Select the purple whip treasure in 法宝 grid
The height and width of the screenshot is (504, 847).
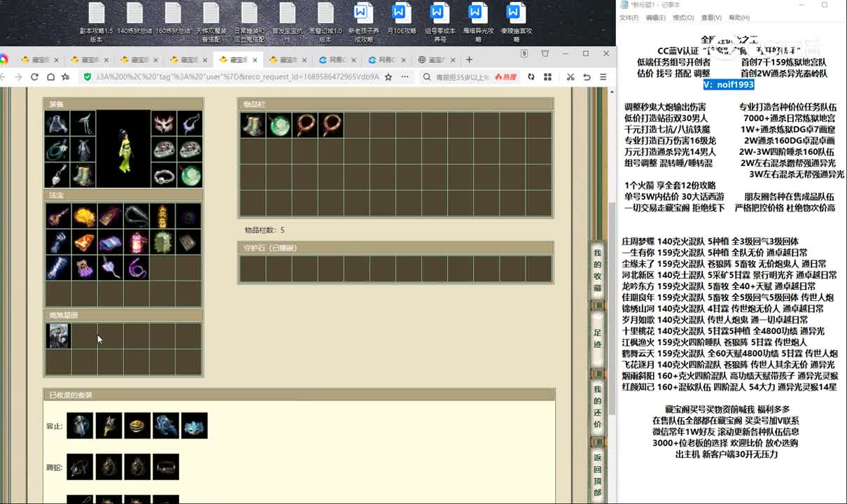[136, 268]
